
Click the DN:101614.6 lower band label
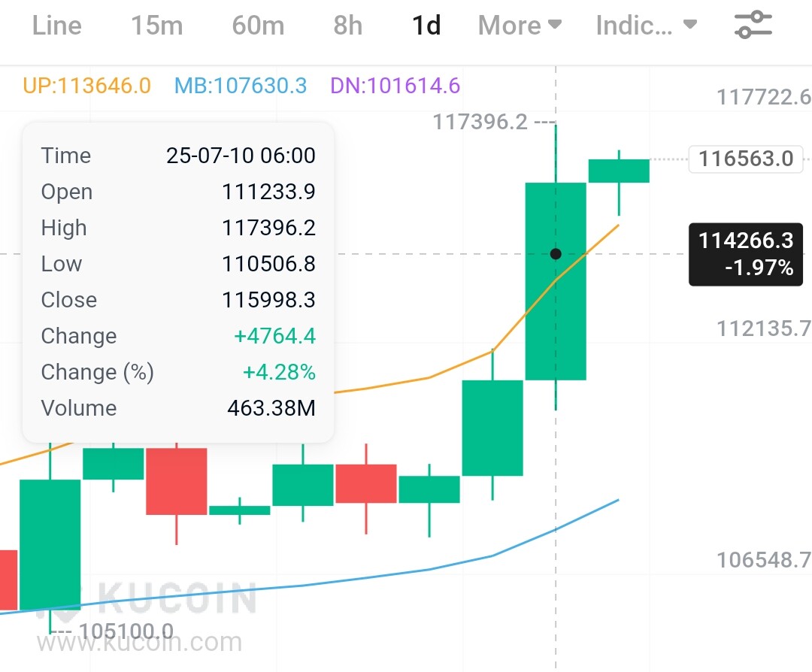click(x=395, y=86)
